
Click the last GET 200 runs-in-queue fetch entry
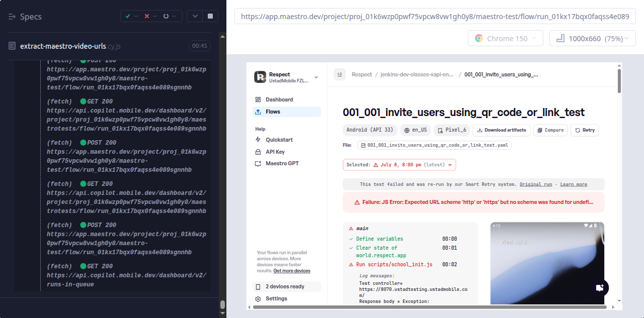tap(126, 275)
